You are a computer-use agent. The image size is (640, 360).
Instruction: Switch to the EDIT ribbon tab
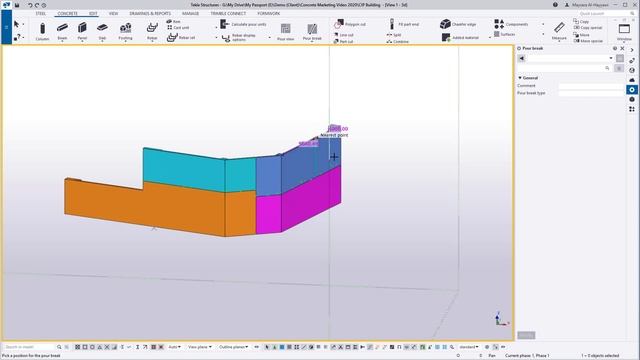tap(93, 13)
